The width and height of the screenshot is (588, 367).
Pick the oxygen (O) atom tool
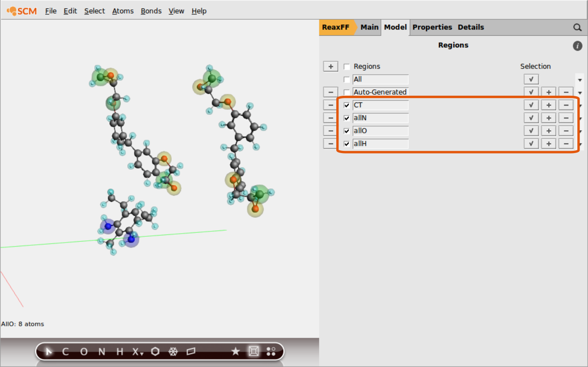84,352
